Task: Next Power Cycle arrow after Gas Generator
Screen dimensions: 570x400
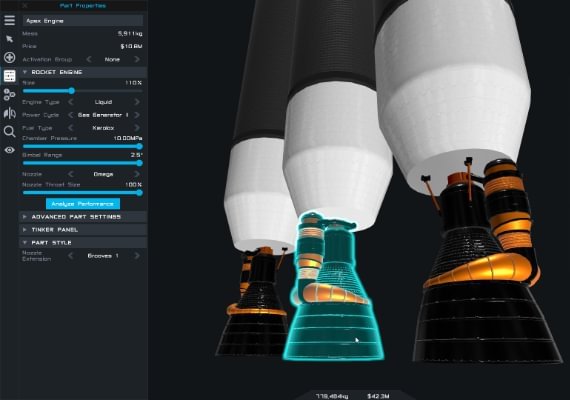Action: pos(137,115)
